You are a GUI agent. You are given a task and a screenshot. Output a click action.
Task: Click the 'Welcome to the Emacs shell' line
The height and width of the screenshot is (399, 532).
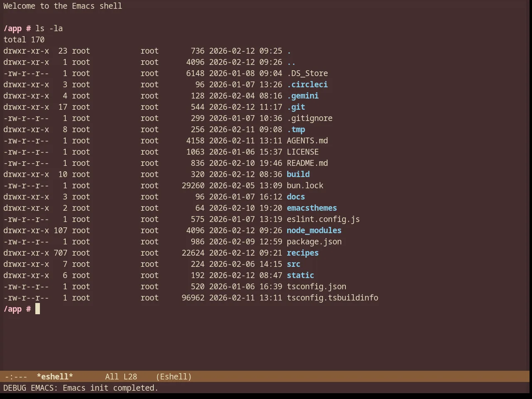pyautogui.click(x=63, y=6)
